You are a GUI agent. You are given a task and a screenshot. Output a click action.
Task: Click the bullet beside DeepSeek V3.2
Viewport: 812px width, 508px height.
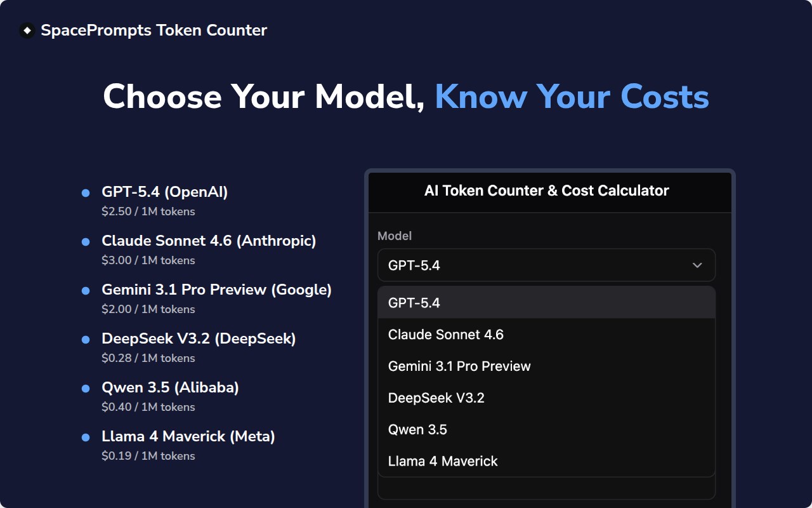point(86,340)
